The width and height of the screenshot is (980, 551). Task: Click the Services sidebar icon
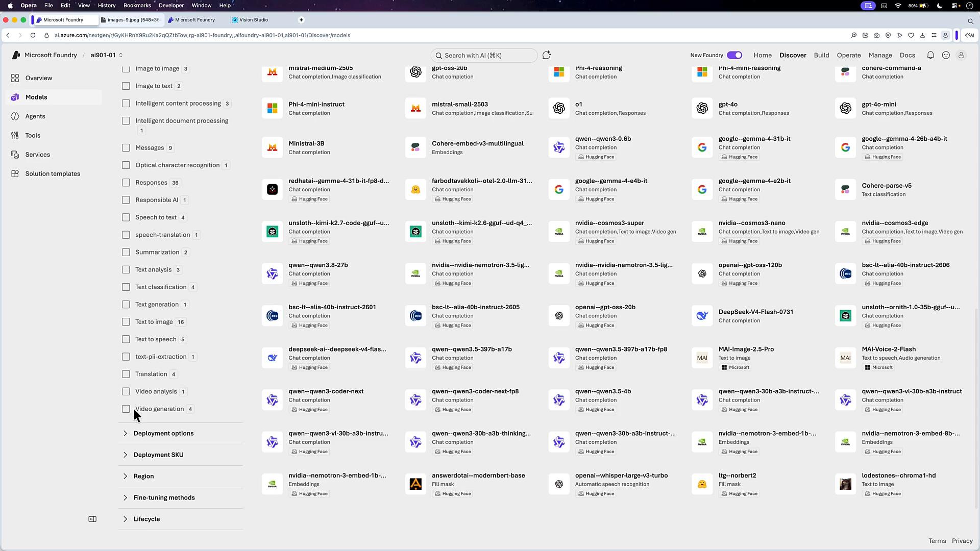(15, 155)
